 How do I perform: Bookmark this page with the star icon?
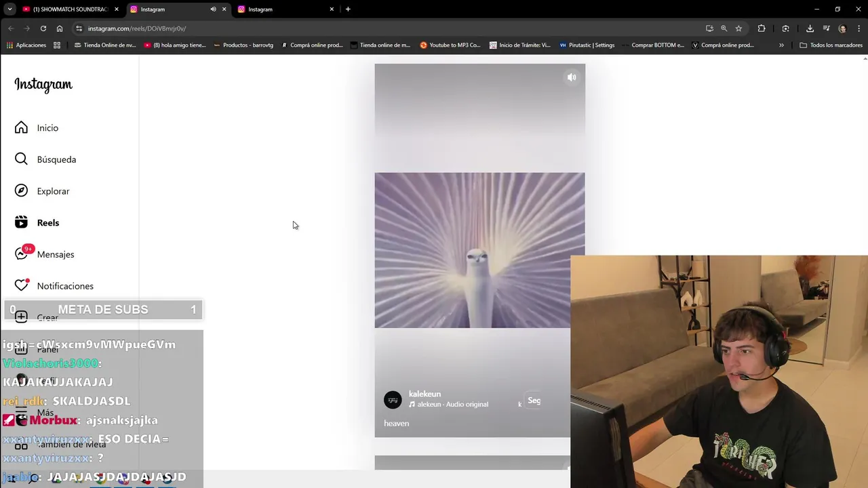click(x=738, y=28)
